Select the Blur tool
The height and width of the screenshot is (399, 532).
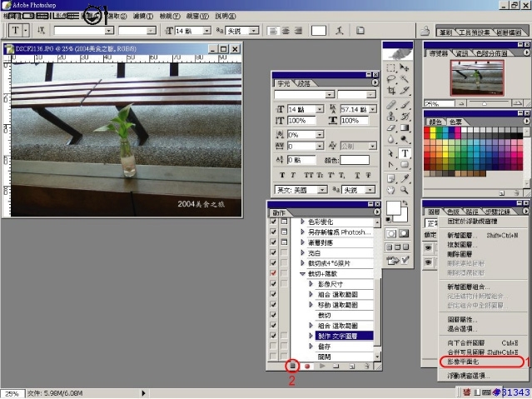[x=391, y=139]
